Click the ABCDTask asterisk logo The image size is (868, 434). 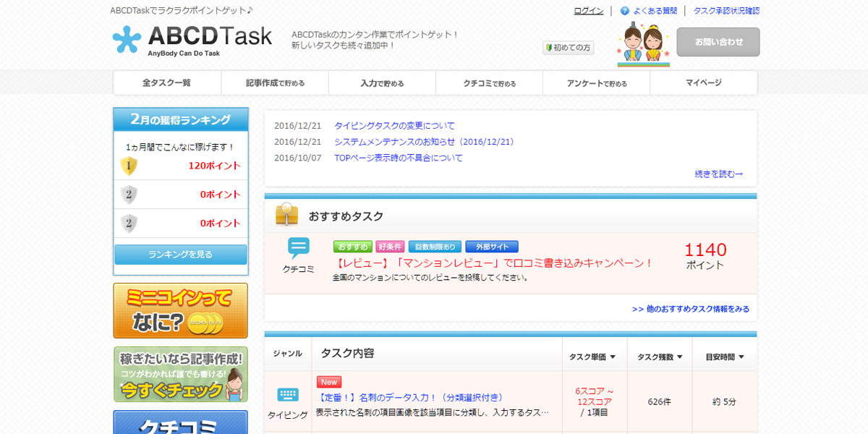127,41
